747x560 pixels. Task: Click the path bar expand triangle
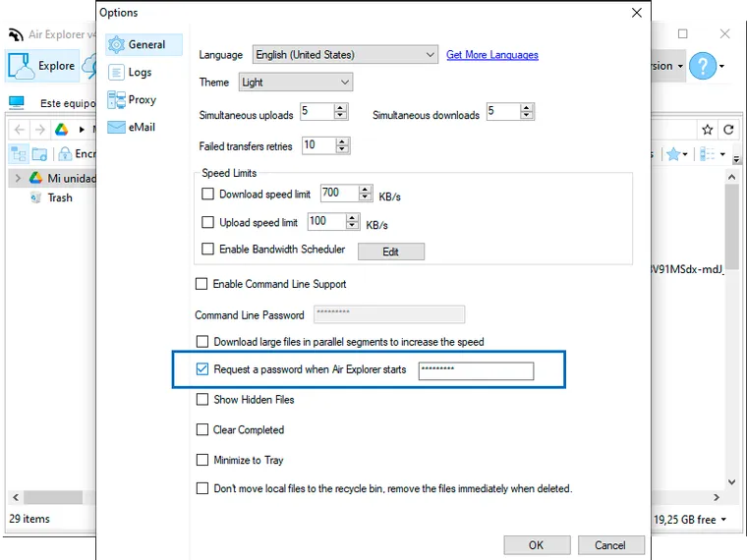coord(82,130)
